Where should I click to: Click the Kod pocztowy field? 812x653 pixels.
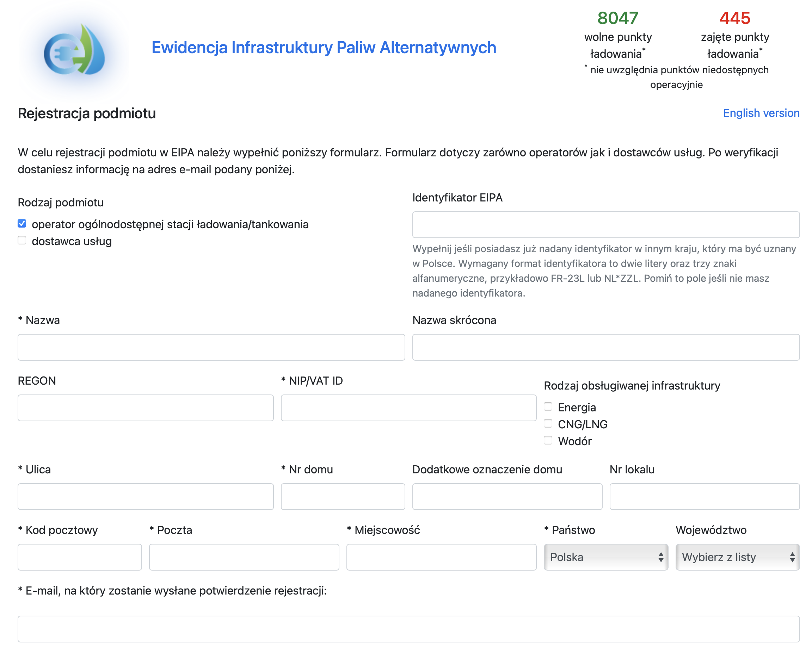(79, 558)
